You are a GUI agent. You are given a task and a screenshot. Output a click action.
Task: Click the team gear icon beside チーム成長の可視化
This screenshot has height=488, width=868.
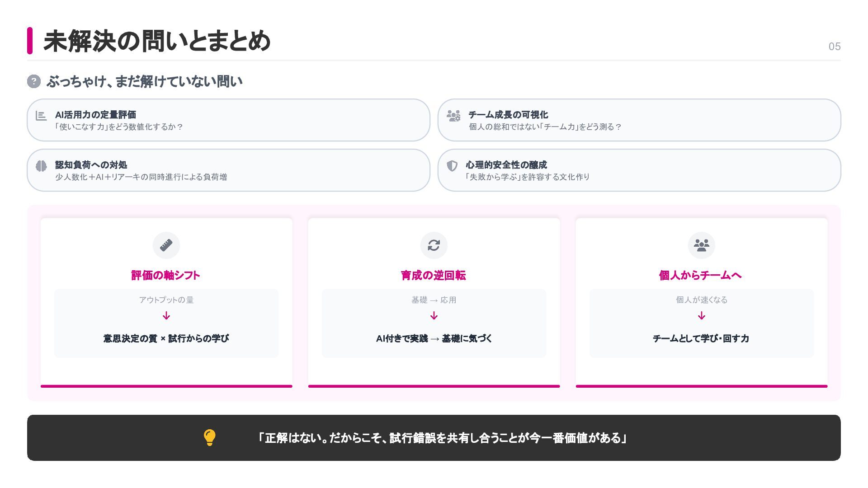(x=453, y=116)
